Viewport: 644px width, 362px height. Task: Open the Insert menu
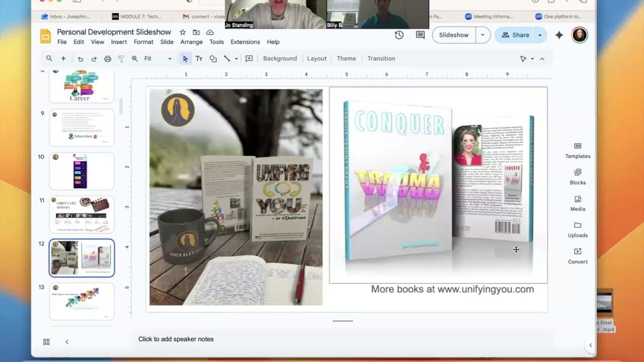click(119, 42)
